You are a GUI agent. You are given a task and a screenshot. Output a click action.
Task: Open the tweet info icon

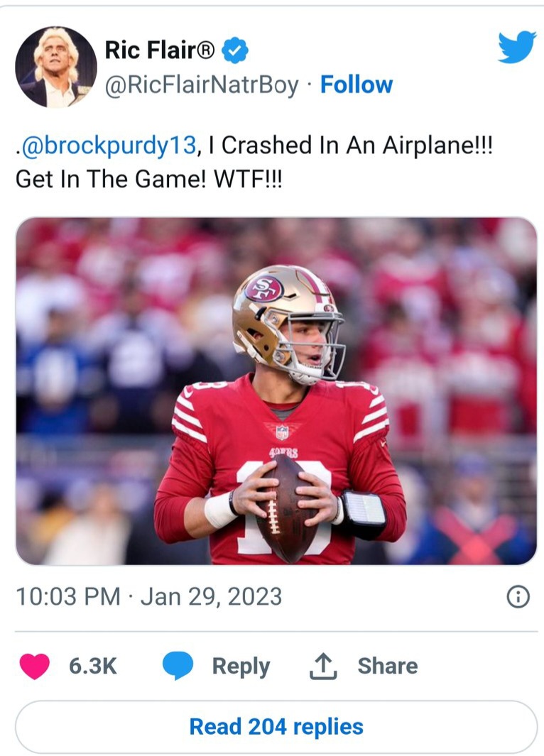point(518,597)
